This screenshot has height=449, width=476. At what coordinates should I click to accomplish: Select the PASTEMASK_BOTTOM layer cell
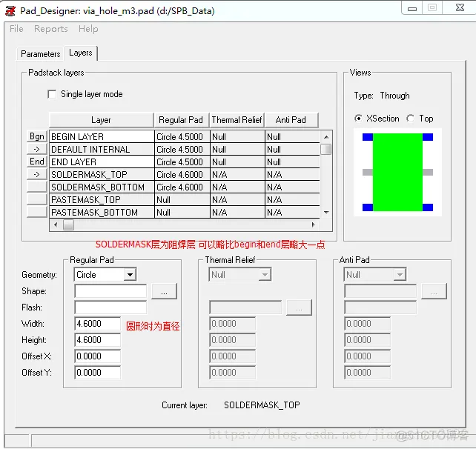click(102, 213)
